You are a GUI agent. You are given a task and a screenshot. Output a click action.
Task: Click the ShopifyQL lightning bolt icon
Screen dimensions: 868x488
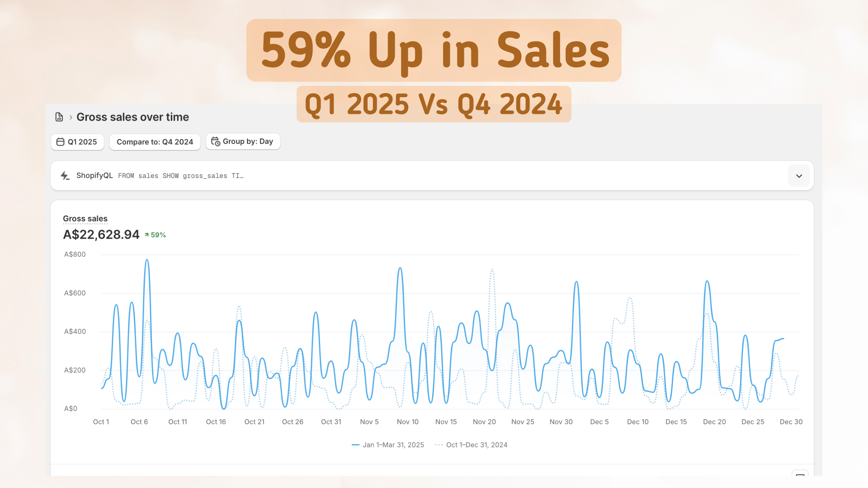[x=65, y=176]
